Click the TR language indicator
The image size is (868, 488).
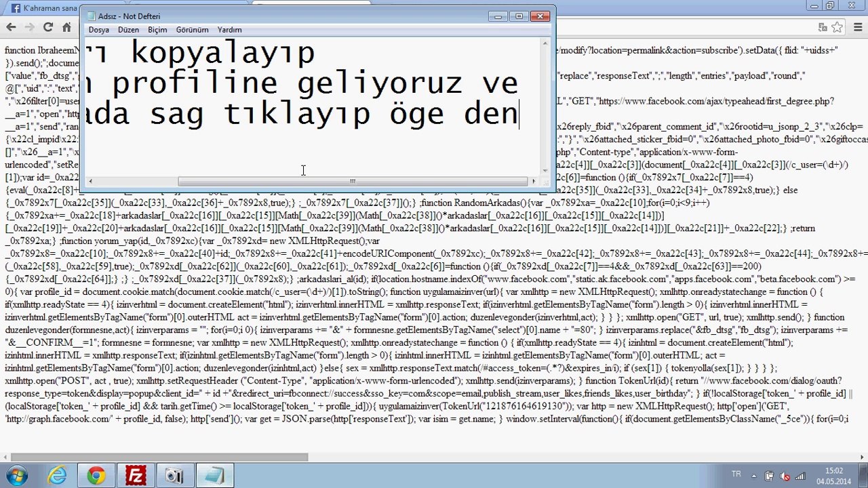[x=736, y=473]
